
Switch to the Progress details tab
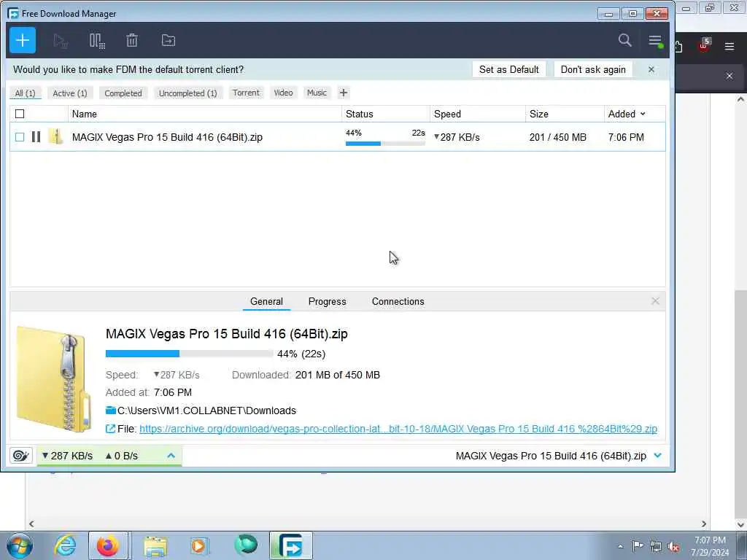328,301
